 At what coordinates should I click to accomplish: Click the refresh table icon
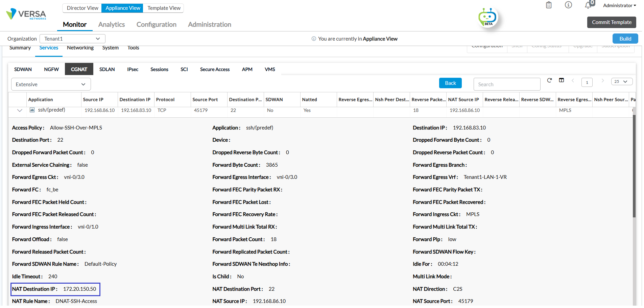tap(549, 80)
